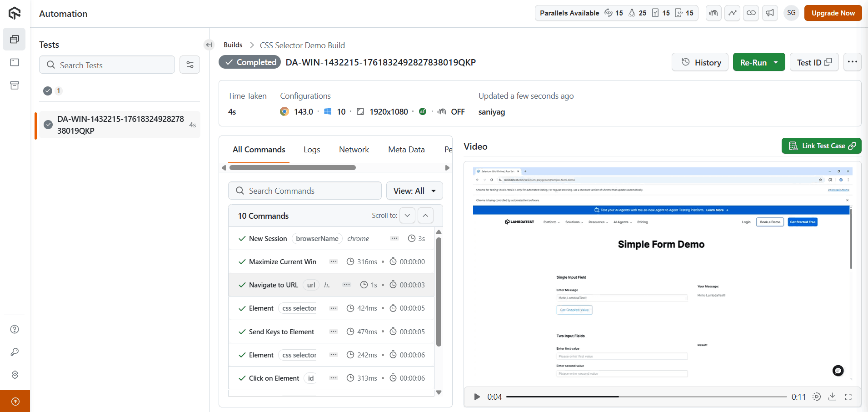Switch to the Logs tab
Image resolution: width=868 pixels, height=412 pixels.
(x=312, y=150)
